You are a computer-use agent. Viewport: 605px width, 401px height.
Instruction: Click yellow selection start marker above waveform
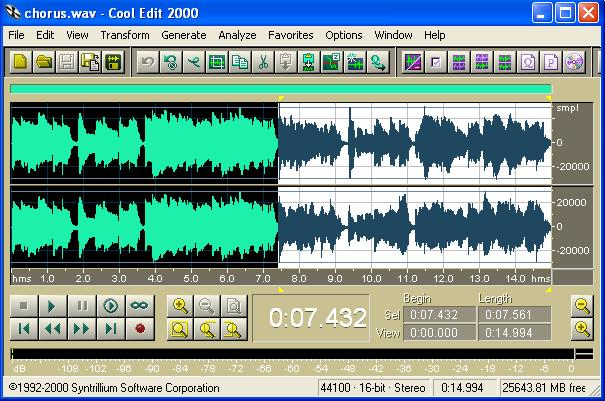281,99
